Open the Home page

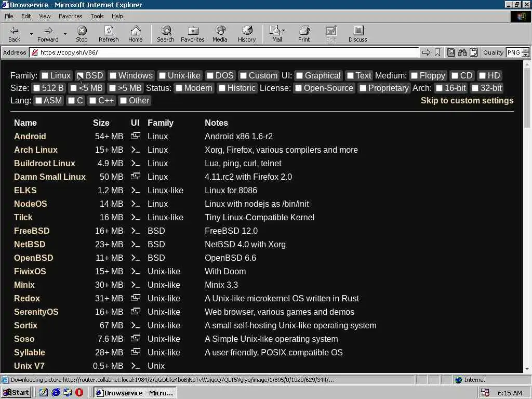point(136,34)
